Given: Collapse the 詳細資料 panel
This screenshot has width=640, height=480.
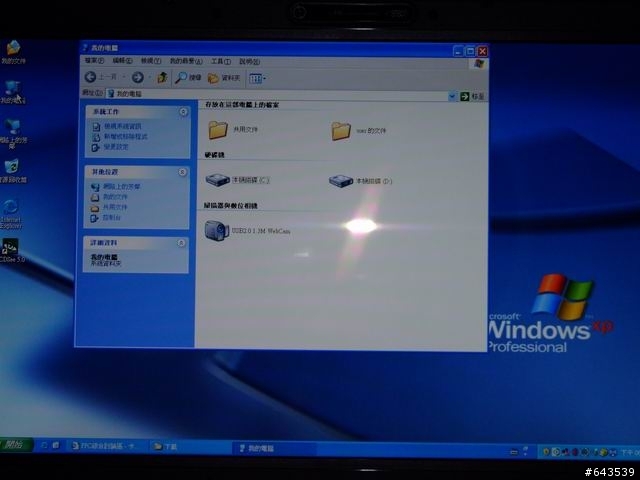Looking at the screenshot, I should point(181,243).
